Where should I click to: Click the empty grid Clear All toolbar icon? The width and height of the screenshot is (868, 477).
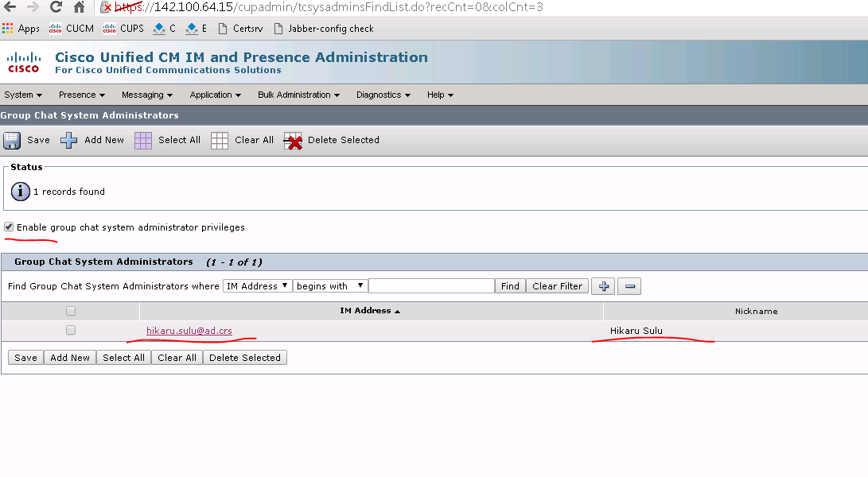220,141
